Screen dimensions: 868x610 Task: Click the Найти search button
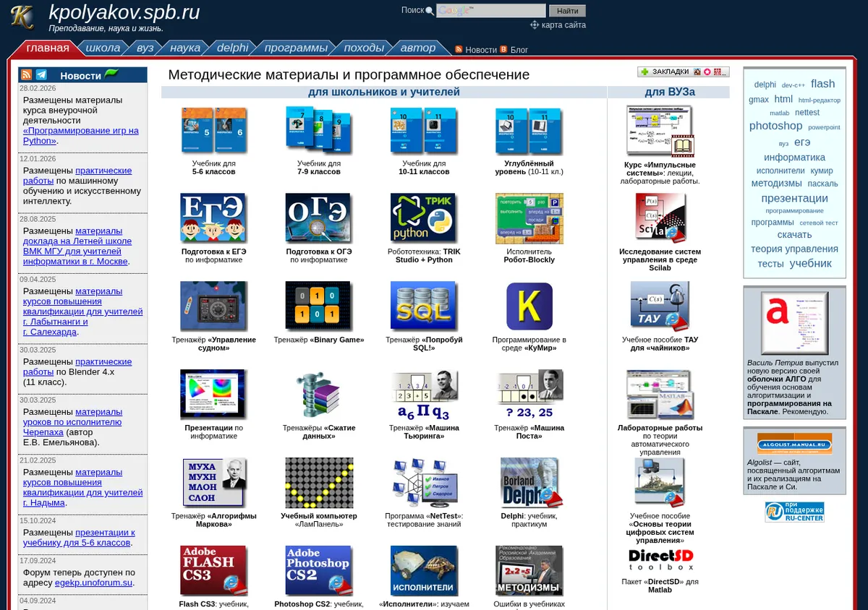coord(568,11)
